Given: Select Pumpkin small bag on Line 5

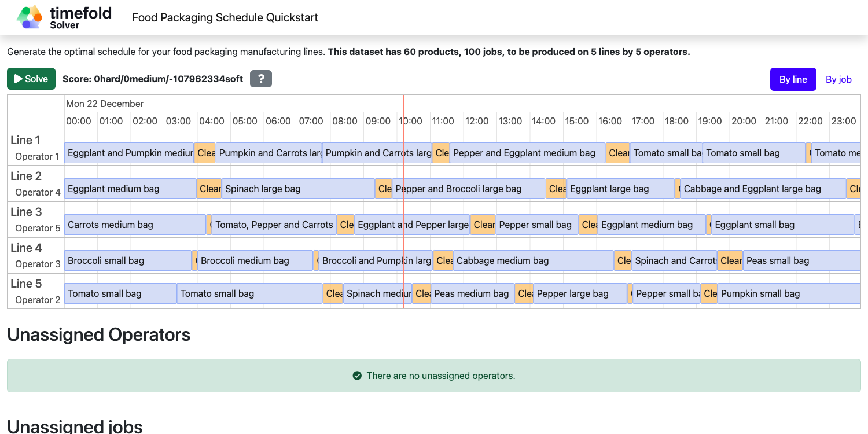Looking at the screenshot, I should tap(787, 293).
